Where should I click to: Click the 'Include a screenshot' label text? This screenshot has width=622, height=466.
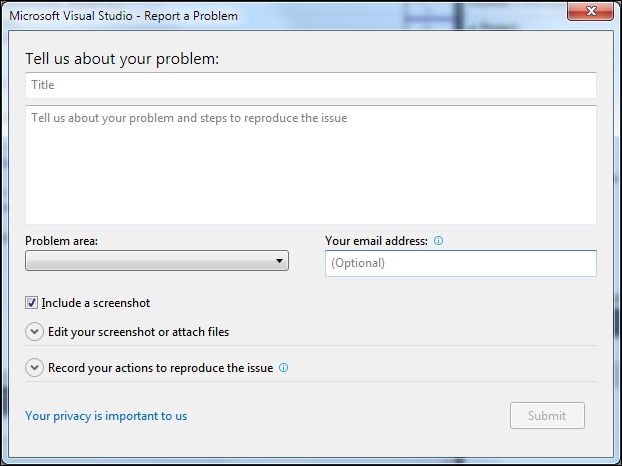[x=96, y=303]
